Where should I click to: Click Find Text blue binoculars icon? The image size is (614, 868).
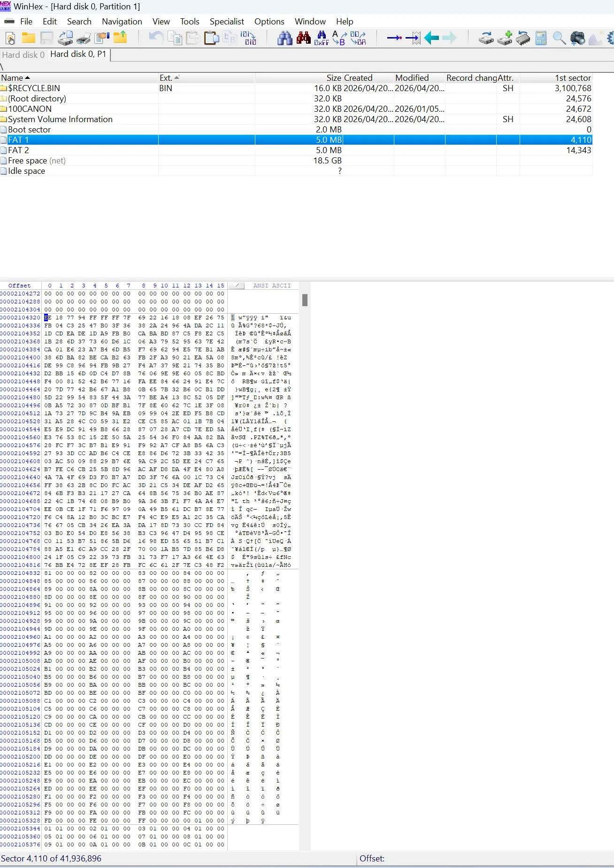285,38
